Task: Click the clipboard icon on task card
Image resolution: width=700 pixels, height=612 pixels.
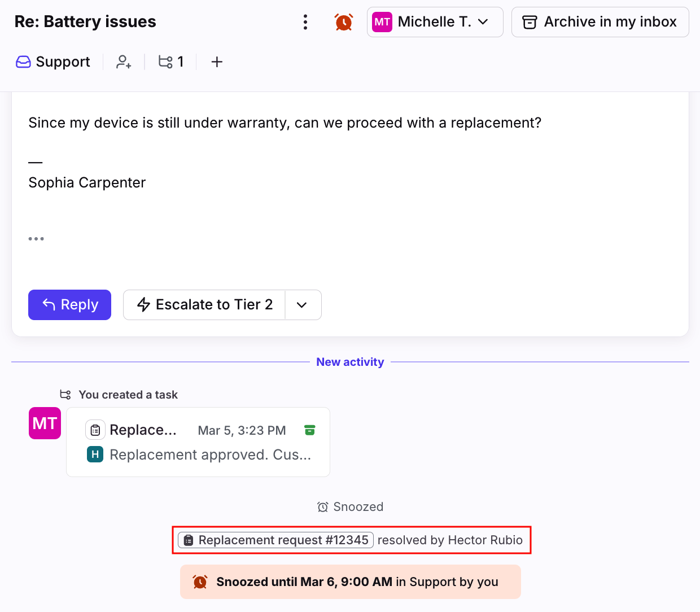Action: click(95, 430)
